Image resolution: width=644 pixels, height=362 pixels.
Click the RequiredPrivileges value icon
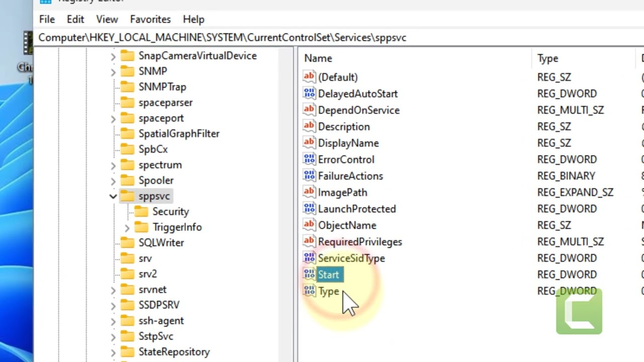point(309,241)
